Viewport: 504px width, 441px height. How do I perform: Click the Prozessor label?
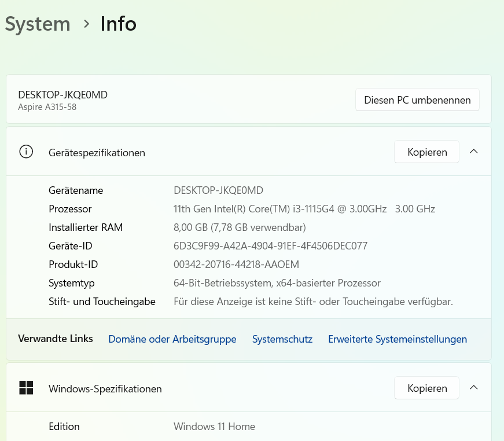click(x=70, y=209)
